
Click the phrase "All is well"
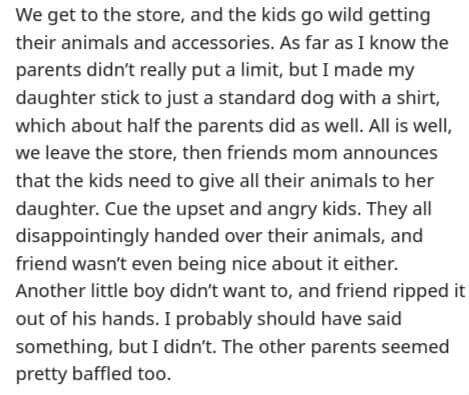(x=410, y=126)
